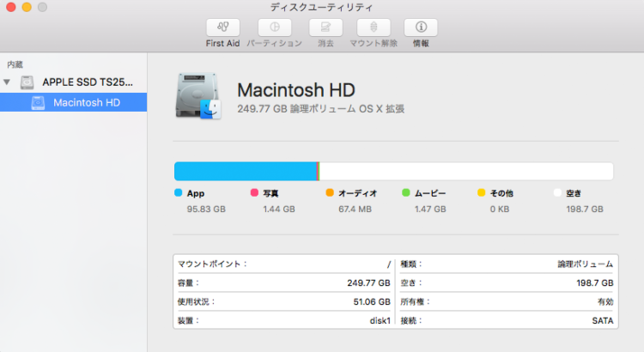644x352 pixels.
Task: Click the blue App usage bar segment
Action: tap(246, 171)
